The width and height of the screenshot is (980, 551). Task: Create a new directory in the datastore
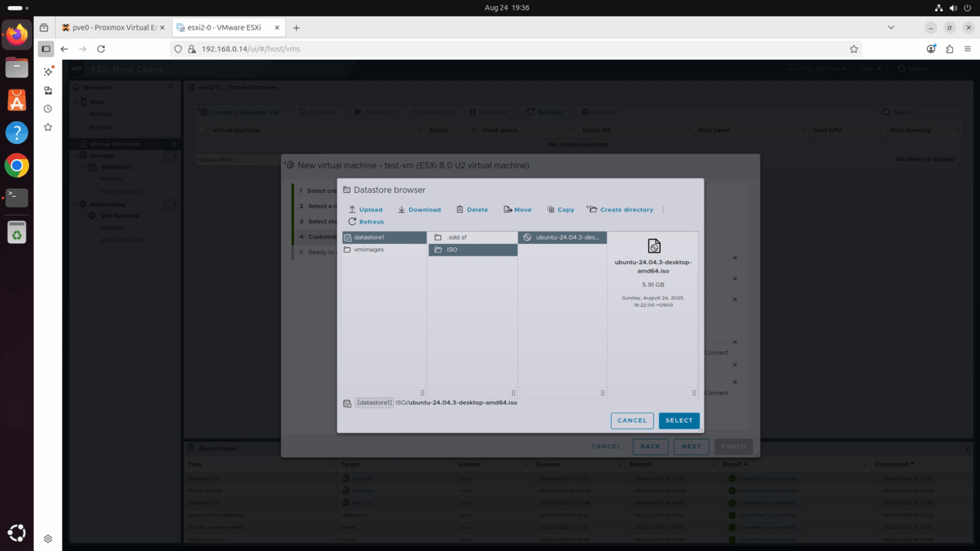[x=620, y=210]
